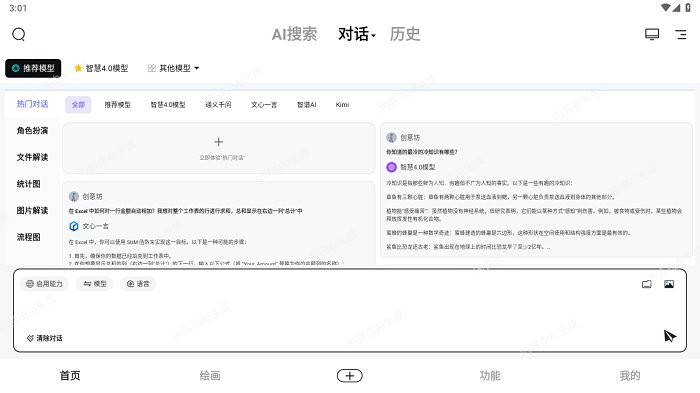Click 清除对话 to clear chat
This screenshot has height=393, width=700.
tap(45, 338)
